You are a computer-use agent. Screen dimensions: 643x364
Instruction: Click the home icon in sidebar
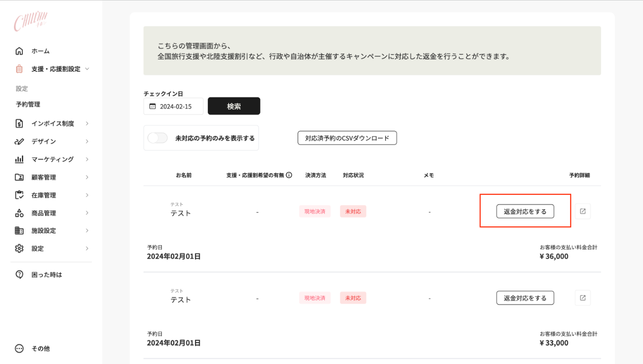(x=19, y=51)
